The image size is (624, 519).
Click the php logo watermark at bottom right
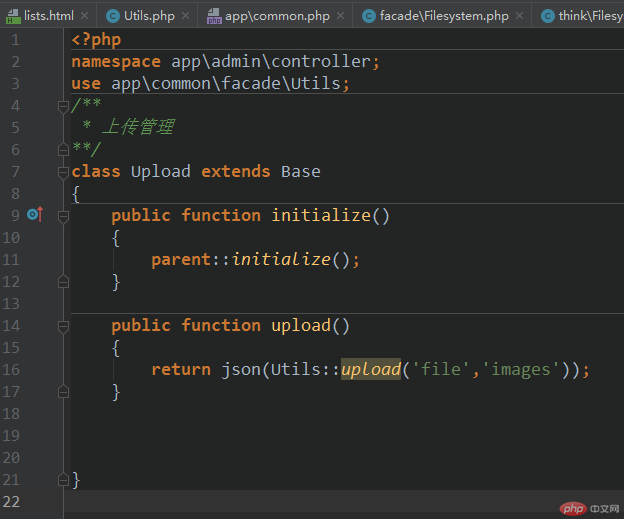click(x=573, y=509)
